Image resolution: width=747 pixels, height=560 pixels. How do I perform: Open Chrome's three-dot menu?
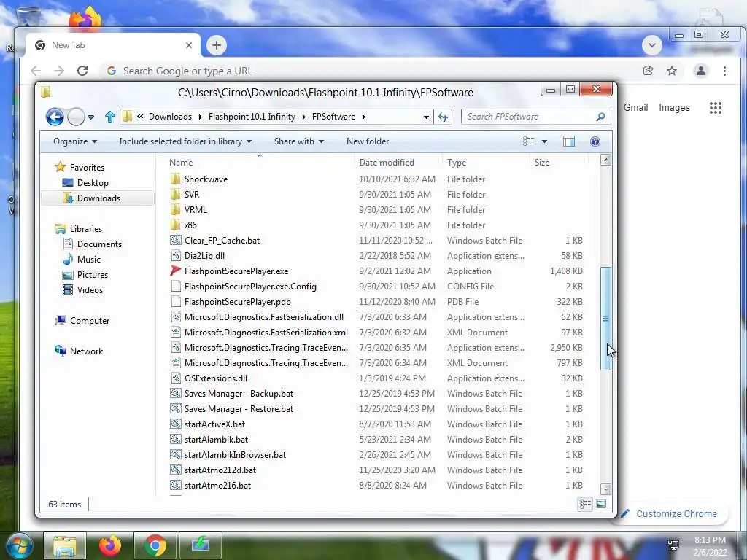point(724,71)
